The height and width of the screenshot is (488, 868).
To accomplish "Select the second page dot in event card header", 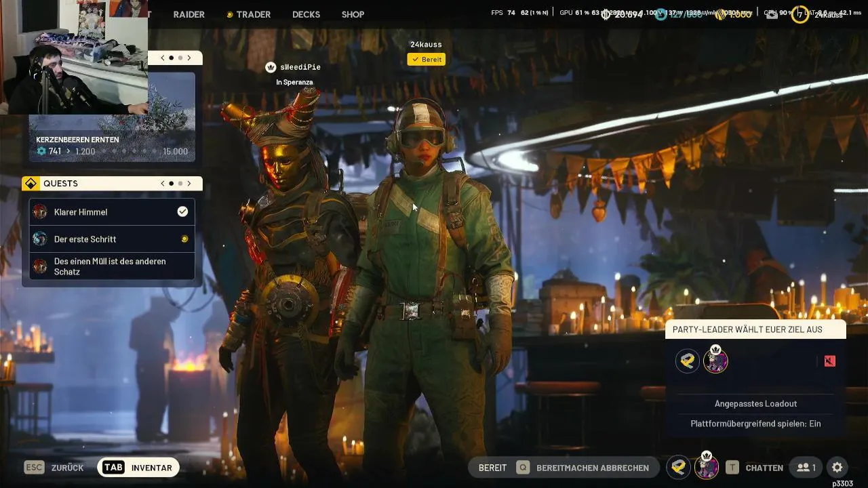I will [180, 58].
